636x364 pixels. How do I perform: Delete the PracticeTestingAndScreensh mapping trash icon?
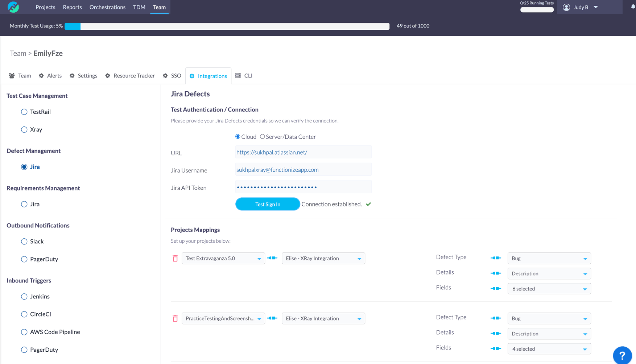(175, 318)
